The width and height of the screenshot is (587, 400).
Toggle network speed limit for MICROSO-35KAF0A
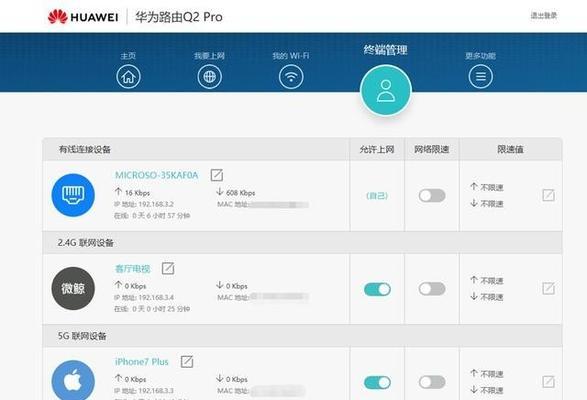[x=432, y=196]
